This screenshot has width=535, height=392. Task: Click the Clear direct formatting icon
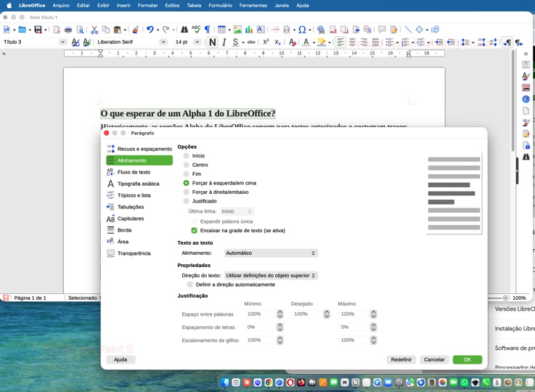coord(293,42)
